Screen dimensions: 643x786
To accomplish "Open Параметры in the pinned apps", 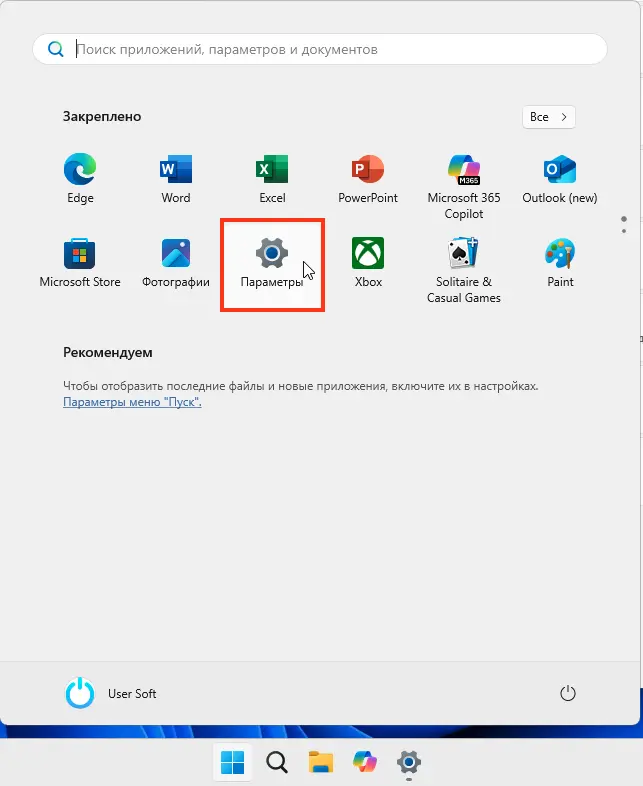I will (x=272, y=264).
